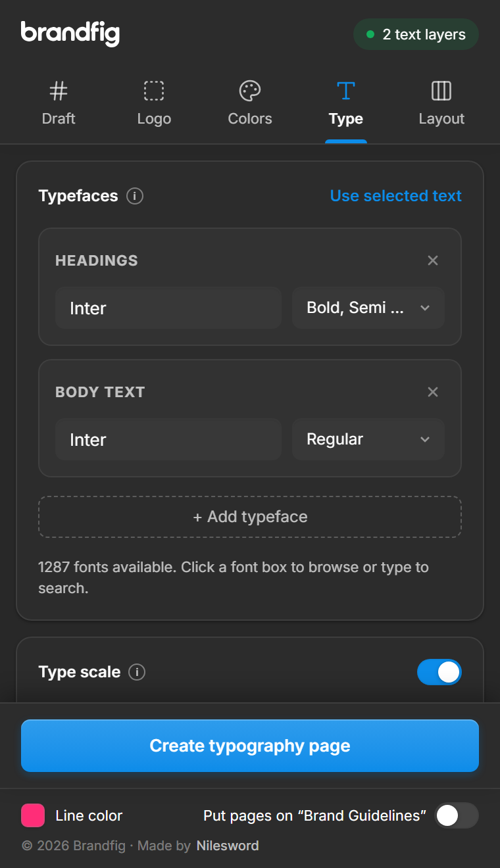Click the Colors palette icon
The image size is (500, 868).
pos(250,91)
